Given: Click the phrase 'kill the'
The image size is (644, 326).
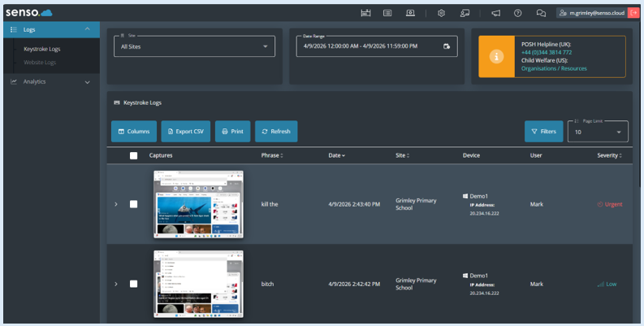Looking at the screenshot, I should [270, 204].
